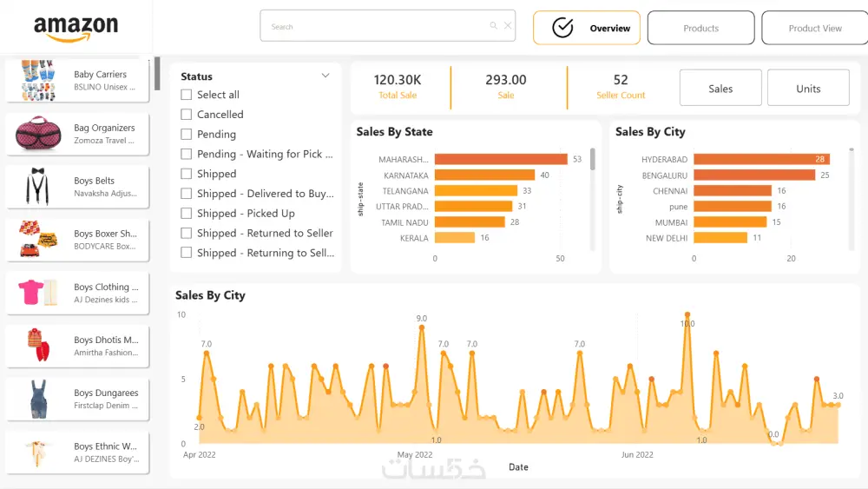The width and height of the screenshot is (868, 489).
Task: Collapse the Status filter chevron
Action: (x=325, y=76)
